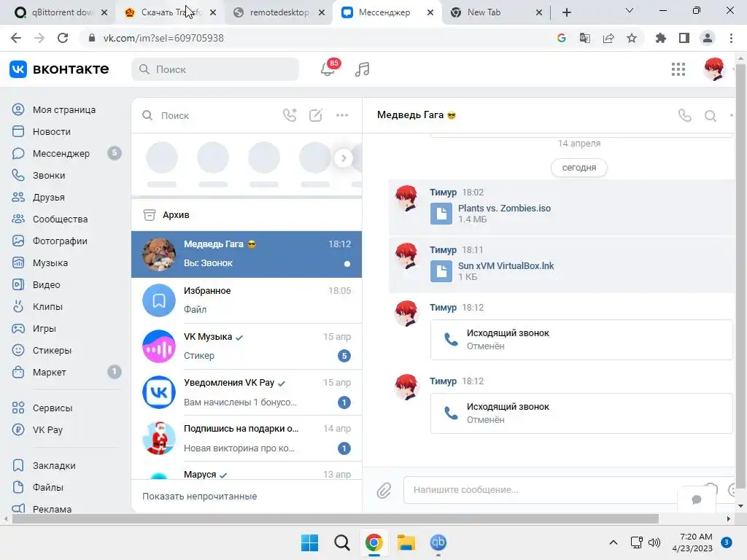Open Windows Start menu

pyautogui.click(x=309, y=542)
